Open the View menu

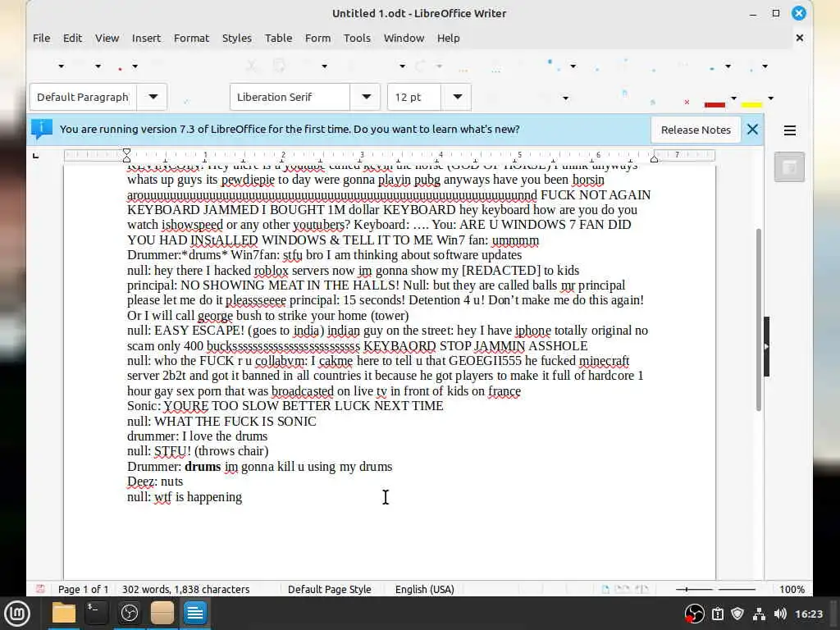(107, 38)
